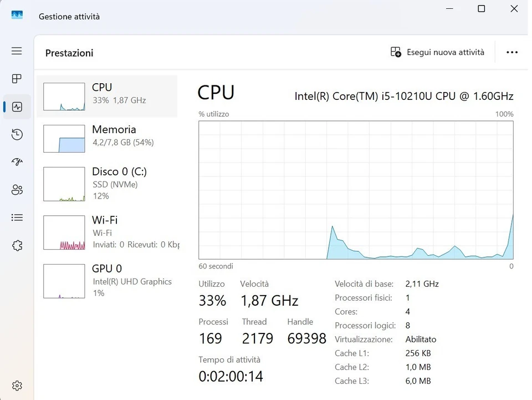532x400 pixels.
Task: Open the Processes page icon in the sidebar
Action: click(17, 79)
